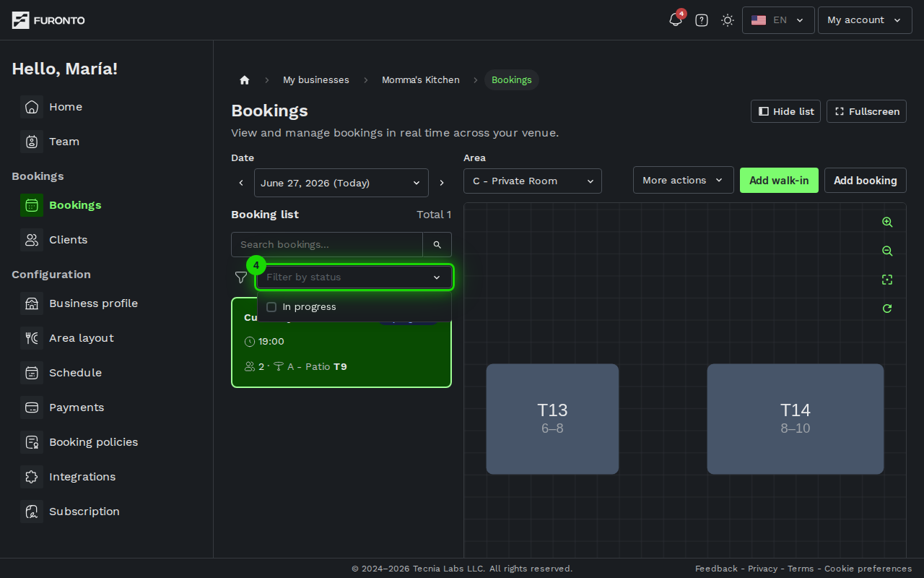Click the Subscription sidebar icon
The width and height of the screenshot is (924, 578).
pyautogui.click(x=32, y=512)
